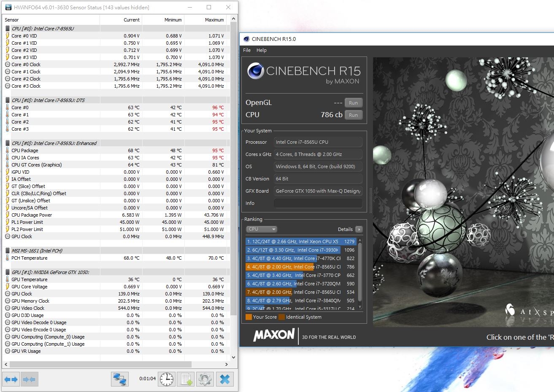The width and height of the screenshot is (554, 392).
Task: Open the Help menu in Cinebench
Action: pos(262,50)
